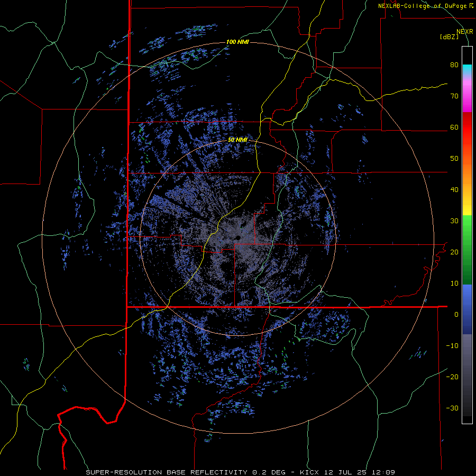
Task: Click the "12 JUL 25" date in the caption
Action: tap(345, 472)
